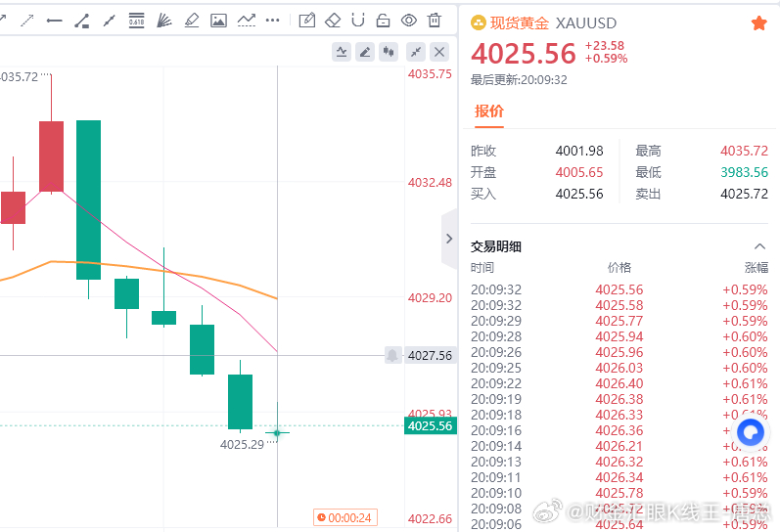Click the trade row at 20:09:14

619,446
